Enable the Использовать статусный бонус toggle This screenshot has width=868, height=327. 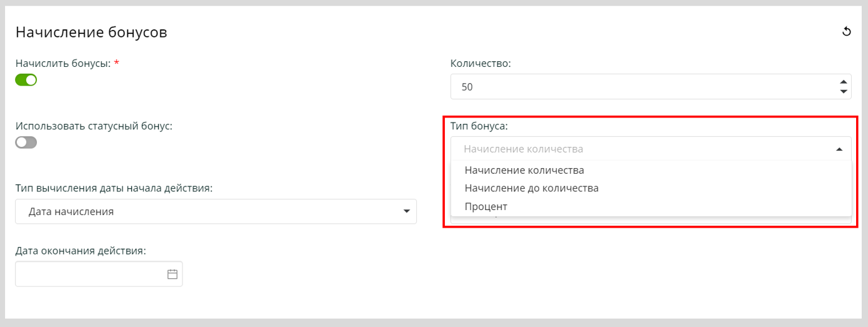point(26,143)
